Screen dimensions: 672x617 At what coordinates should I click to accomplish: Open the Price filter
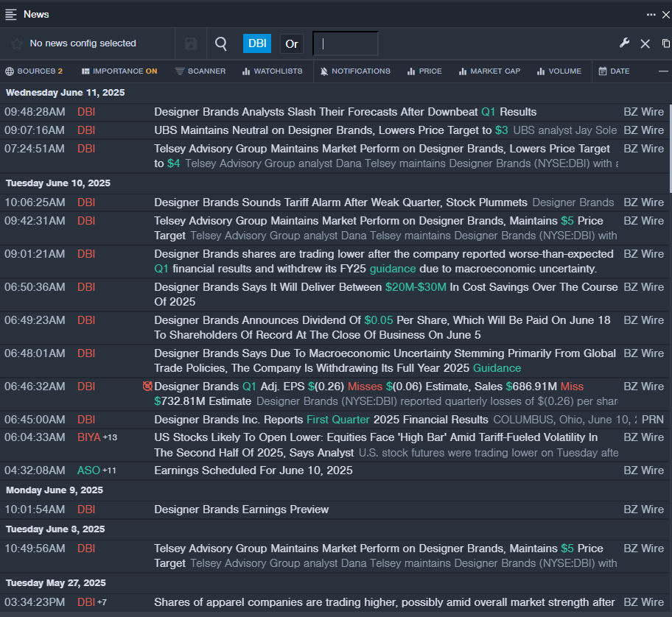coord(424,71)
